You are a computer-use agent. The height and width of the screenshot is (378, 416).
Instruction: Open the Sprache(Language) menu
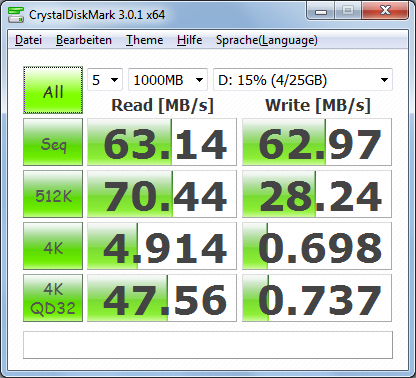click(x=266, y=40)
